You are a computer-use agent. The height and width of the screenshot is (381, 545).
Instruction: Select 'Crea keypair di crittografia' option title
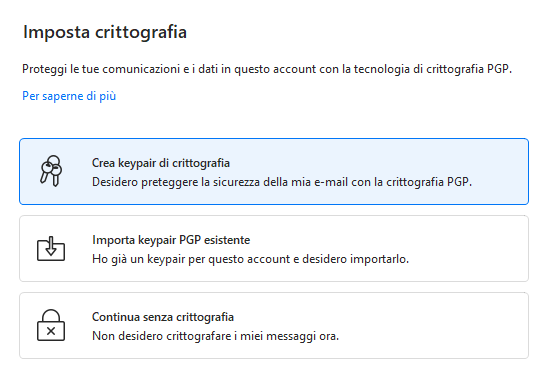coord(161,163)
